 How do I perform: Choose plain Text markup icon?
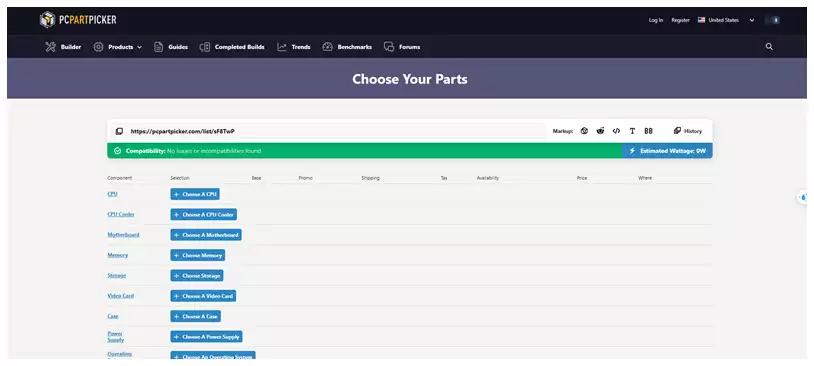tap(632, 131)
